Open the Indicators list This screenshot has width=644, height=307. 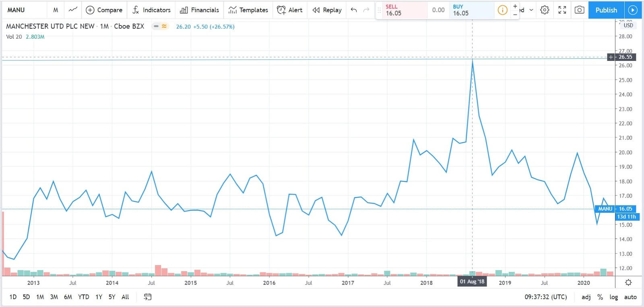(151, 10)
